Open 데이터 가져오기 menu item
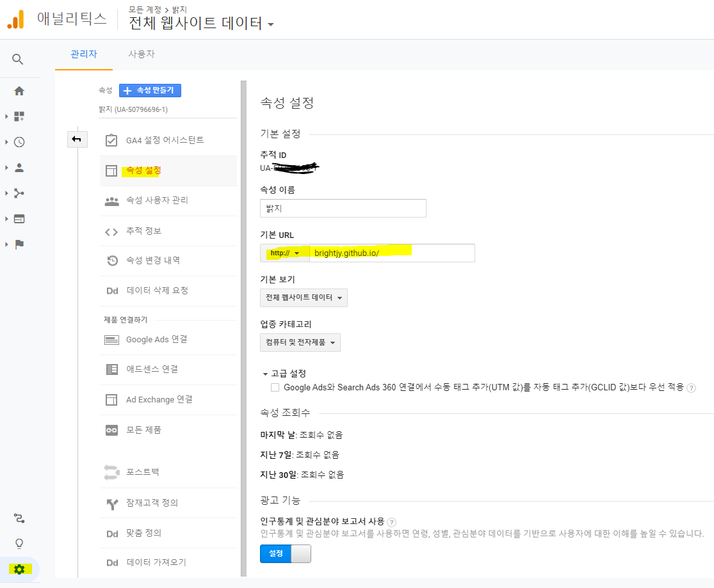Viewport: 714px width, 588px height. [168, 562]
